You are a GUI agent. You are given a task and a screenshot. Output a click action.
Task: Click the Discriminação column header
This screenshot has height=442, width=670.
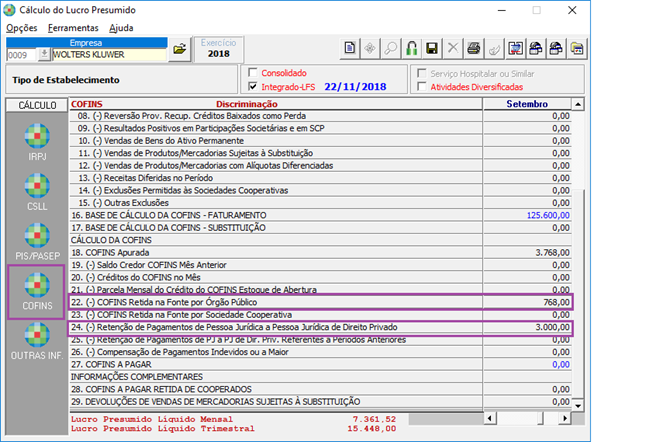[247, 104]
